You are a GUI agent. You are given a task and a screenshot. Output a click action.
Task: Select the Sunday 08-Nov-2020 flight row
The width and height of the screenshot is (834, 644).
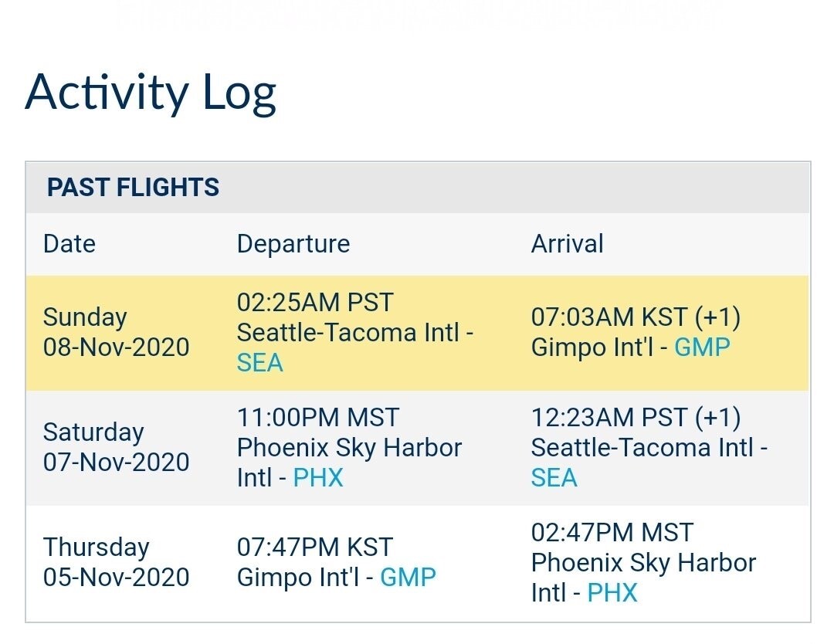(418, 333)
